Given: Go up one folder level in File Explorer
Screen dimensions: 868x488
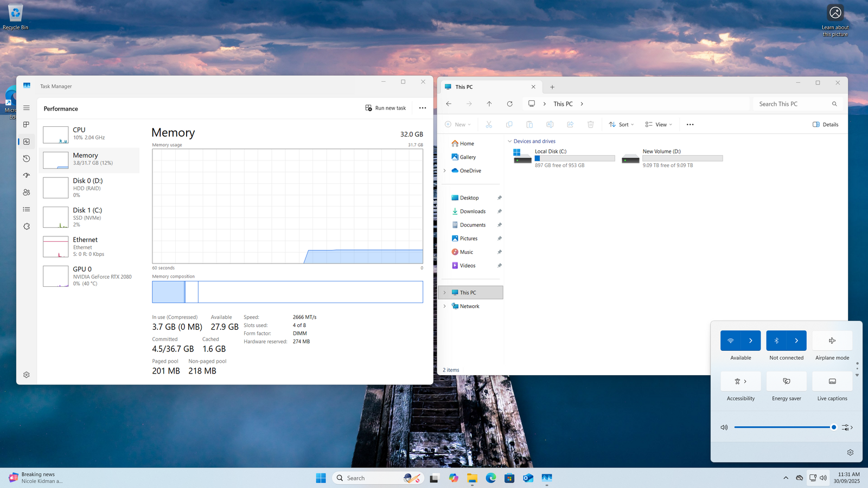Looking at the screenshot, I should tap(489, 104).
